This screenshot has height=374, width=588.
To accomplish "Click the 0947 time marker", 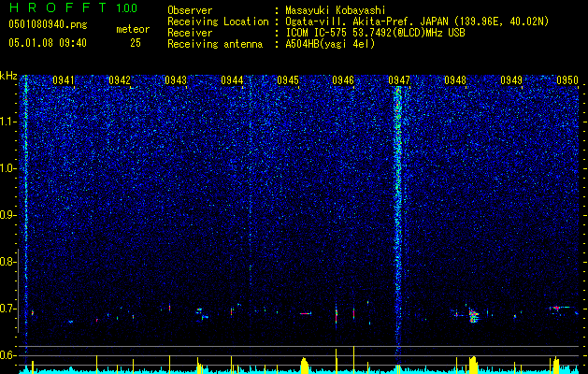I will [x=399, y=80].
